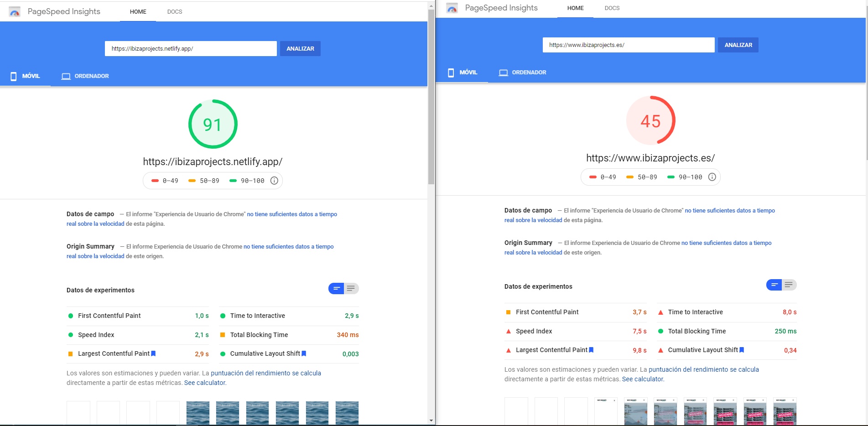Click the green Time to Interactive status icon
Screen dimensions: 868x426
pos(223,316)
